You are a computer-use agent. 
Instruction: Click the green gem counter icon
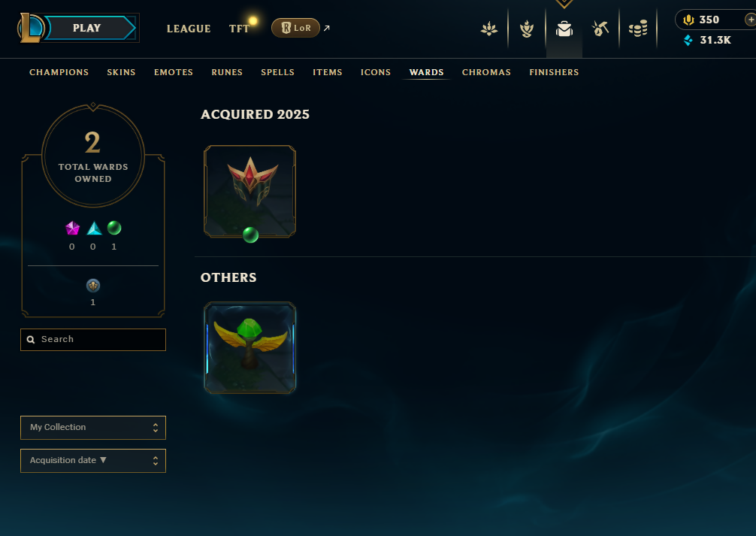(114, 228)
